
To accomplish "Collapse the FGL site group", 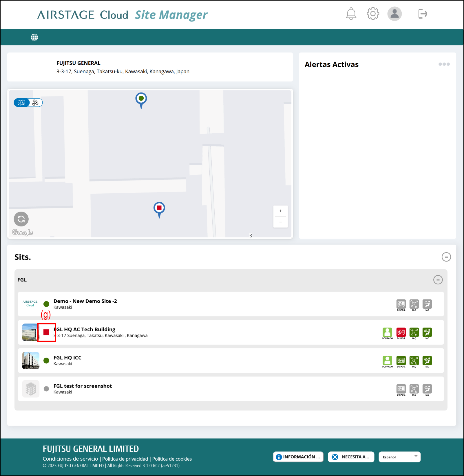I will (438, 280).
